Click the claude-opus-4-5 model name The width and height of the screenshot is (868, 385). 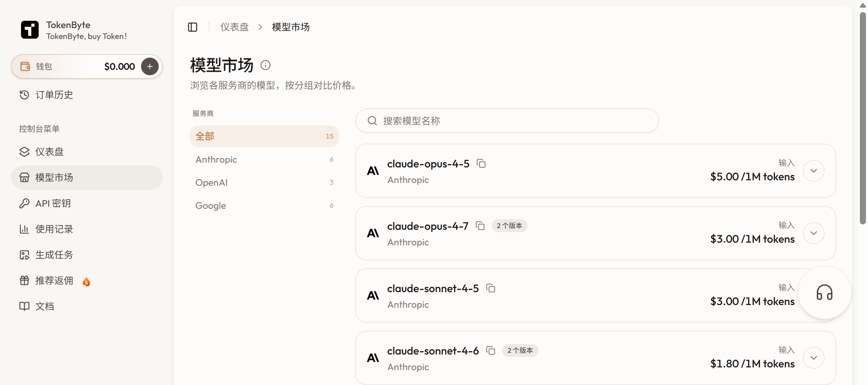(x=428, y=164)
